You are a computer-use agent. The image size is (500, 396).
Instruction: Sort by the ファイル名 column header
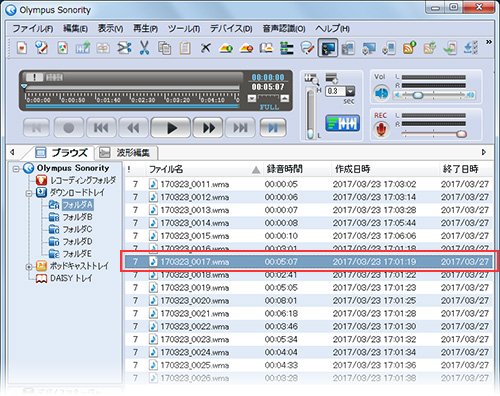[204, 169]
